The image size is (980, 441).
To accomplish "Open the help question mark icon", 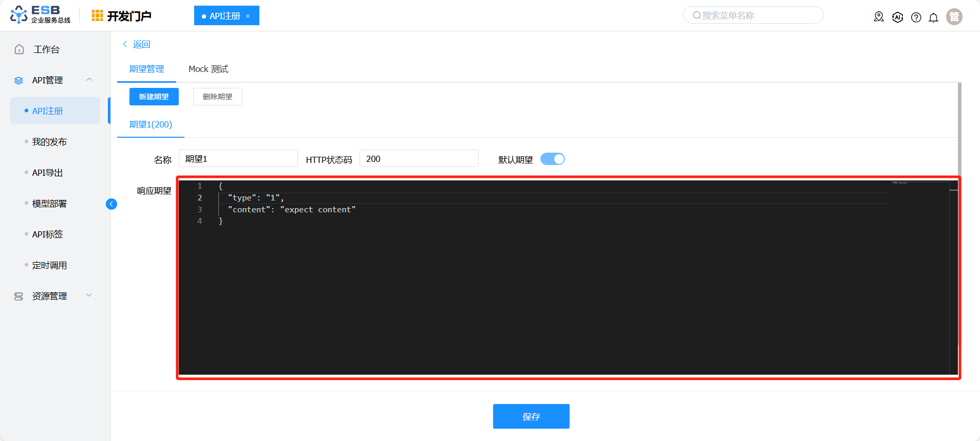I will point(916,17).
